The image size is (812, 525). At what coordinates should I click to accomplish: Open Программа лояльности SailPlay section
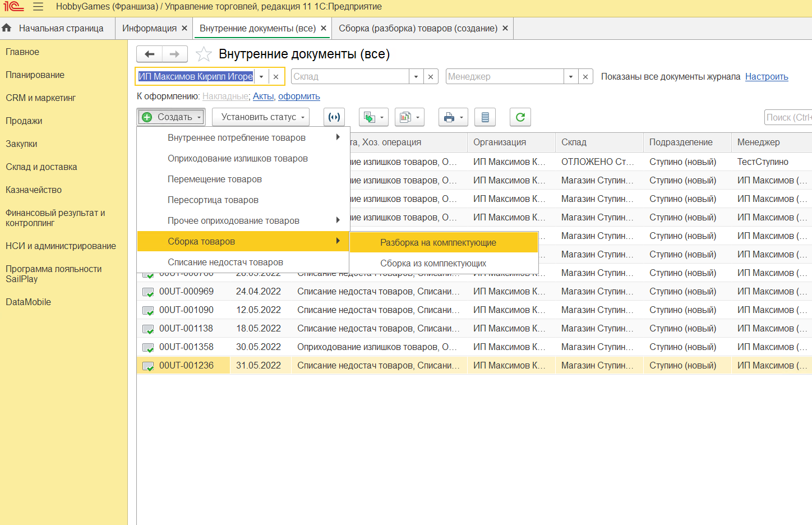[x=54, y=274]
